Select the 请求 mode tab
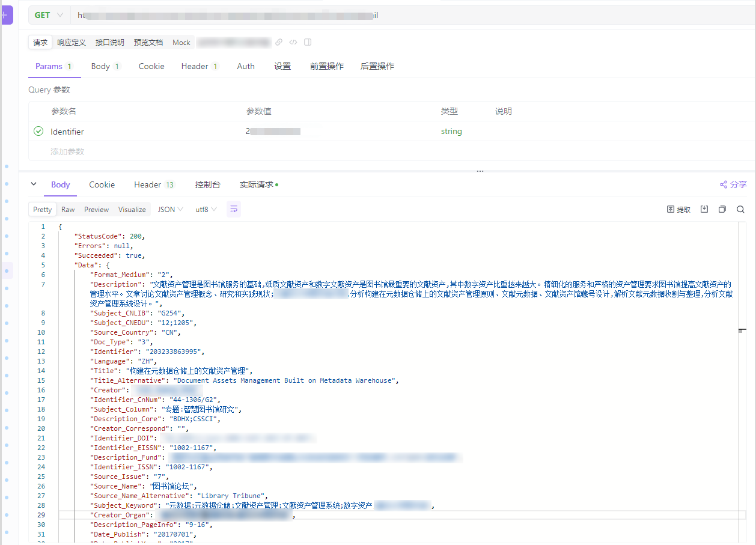The image size is (756, 545). pyautogui.click(x=40, y=43)
